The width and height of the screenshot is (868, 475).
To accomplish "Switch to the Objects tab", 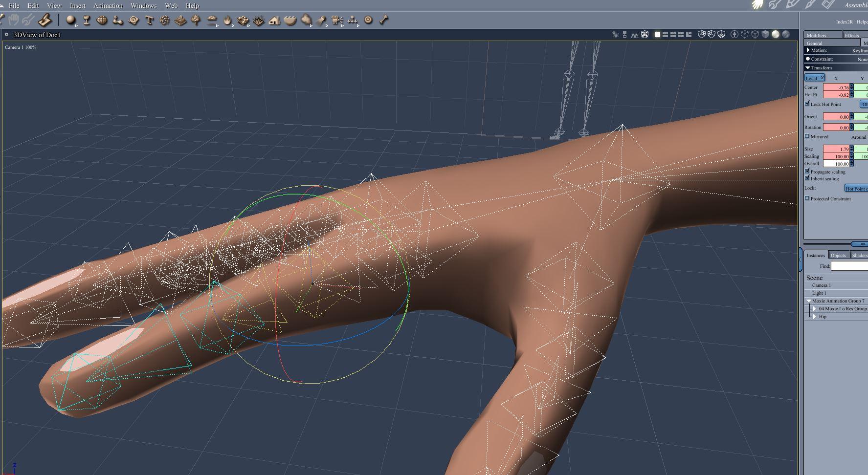I will (838, 255).
